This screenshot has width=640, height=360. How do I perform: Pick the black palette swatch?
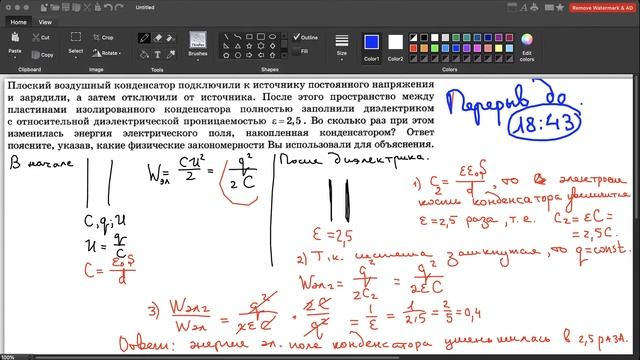coord(424,38)
